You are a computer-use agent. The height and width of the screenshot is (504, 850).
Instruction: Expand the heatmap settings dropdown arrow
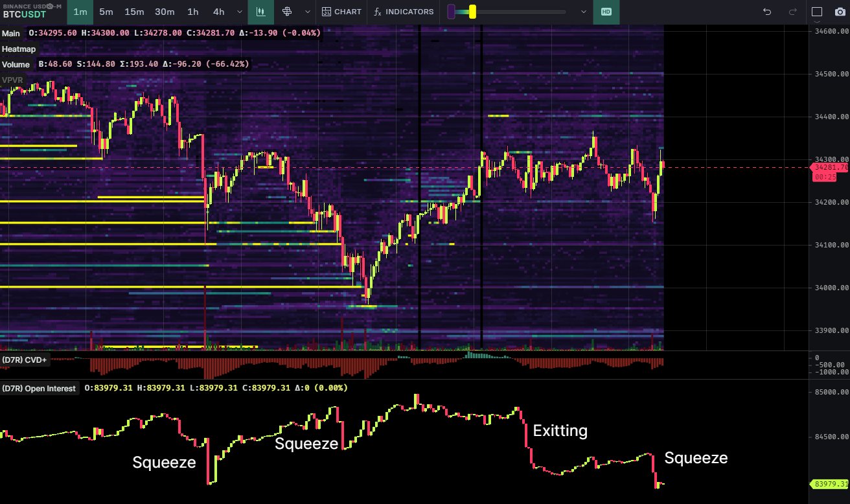tap(584, 12)
